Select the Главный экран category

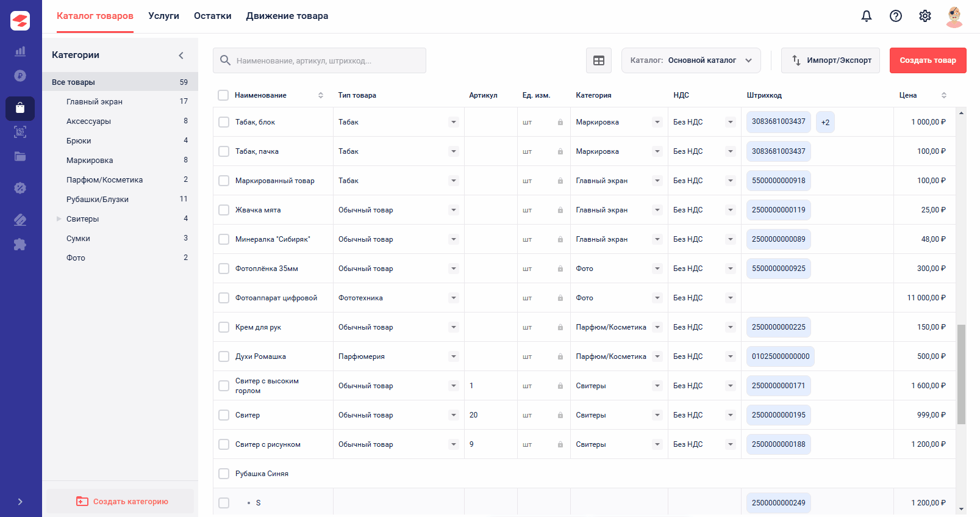pyautogui.click(x=120, y=101)
